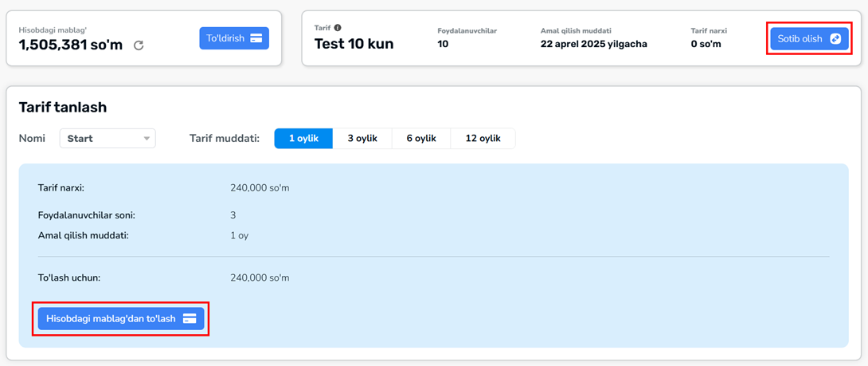Click the info icon next to Tarif

338,28
